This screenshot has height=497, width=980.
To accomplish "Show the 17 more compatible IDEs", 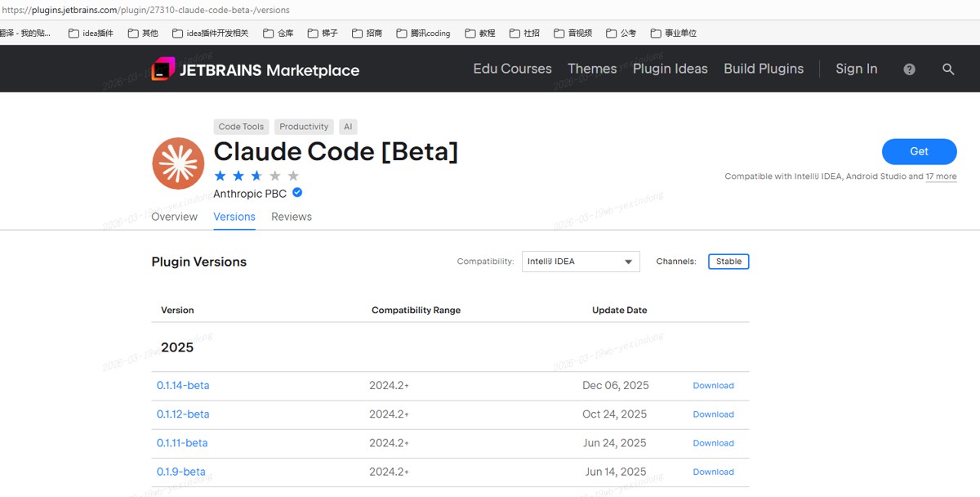I will click(x=941, y=177).
